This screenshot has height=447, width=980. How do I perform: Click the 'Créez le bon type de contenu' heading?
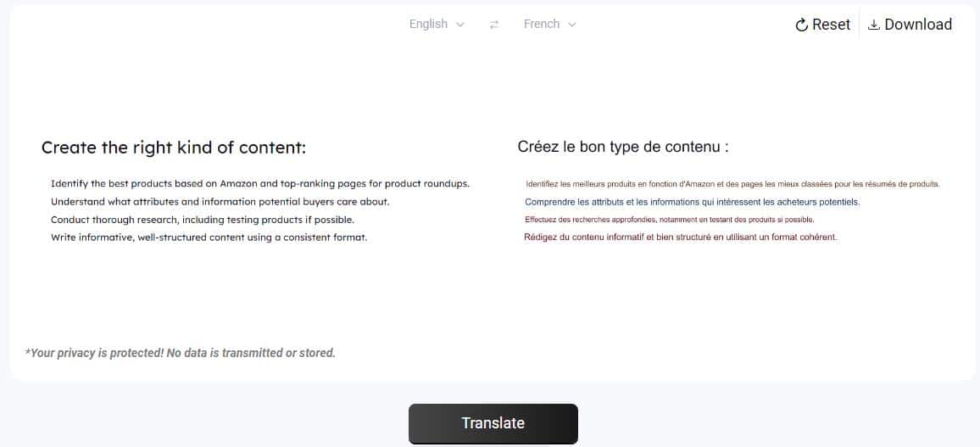(623, 147)
